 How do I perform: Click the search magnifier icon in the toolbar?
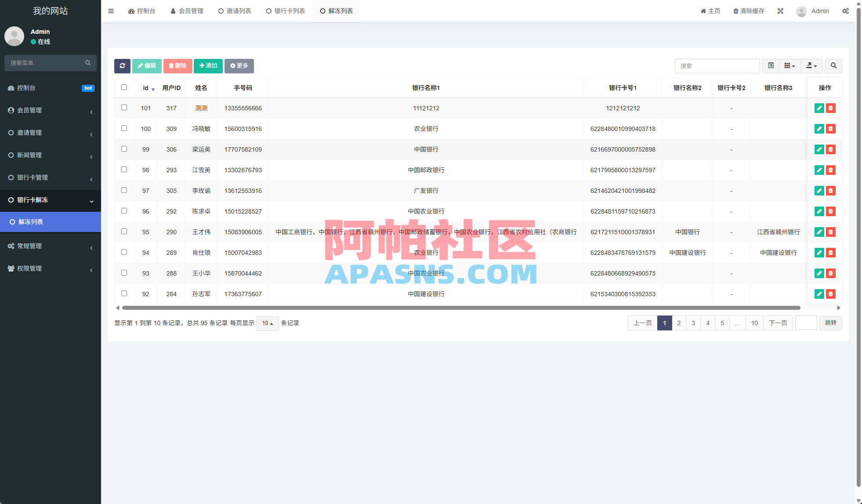click(x=833, y=65)
